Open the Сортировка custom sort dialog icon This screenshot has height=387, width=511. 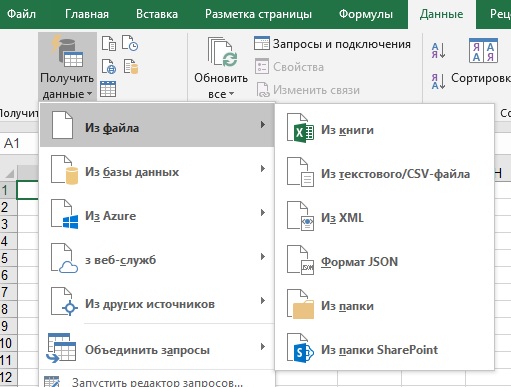[x=483, y=50]
